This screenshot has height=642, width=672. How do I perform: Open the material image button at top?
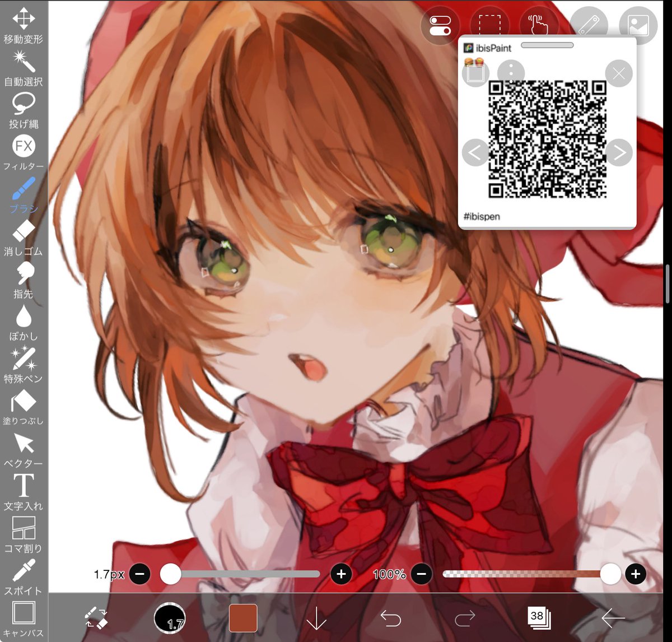tap(638, 25)
